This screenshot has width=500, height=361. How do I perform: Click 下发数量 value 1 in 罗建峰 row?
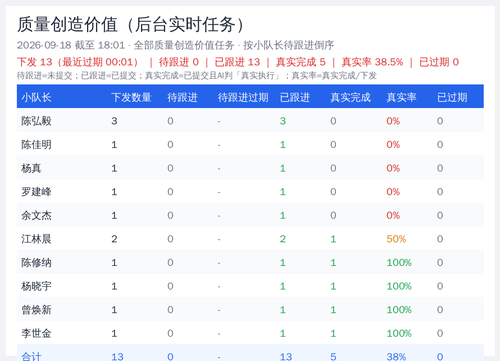coord(114,192)
